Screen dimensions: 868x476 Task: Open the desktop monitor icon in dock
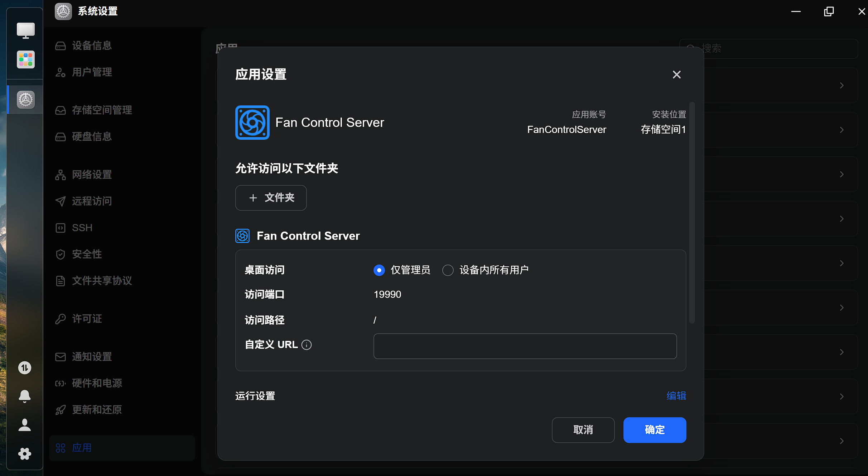[25, 30]
